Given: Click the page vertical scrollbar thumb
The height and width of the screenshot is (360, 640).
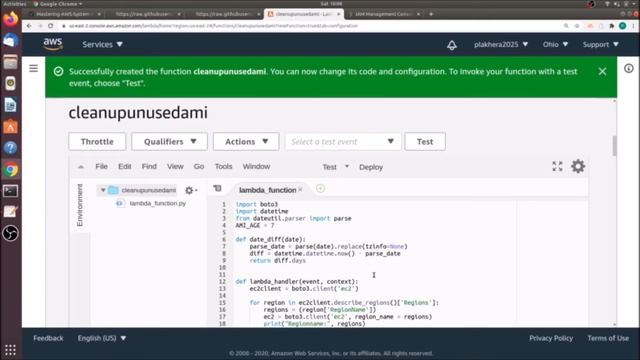Looking at the screenshot, I should point(614,146).
